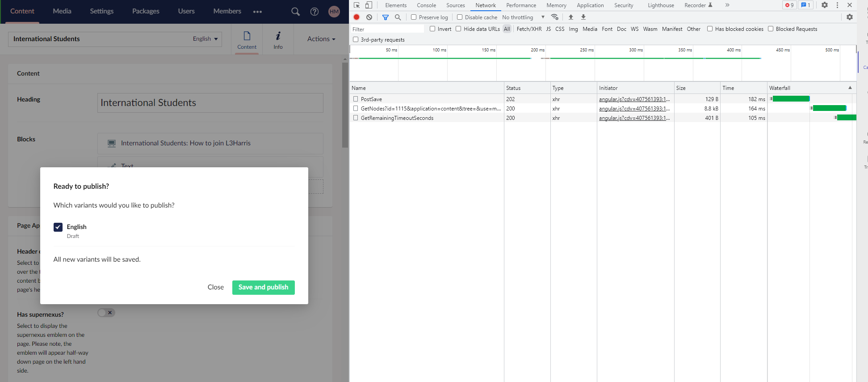Viewport: 868px width, 382px height.
Task: Open the English language dropdown
Action: [x=205, y=39]
